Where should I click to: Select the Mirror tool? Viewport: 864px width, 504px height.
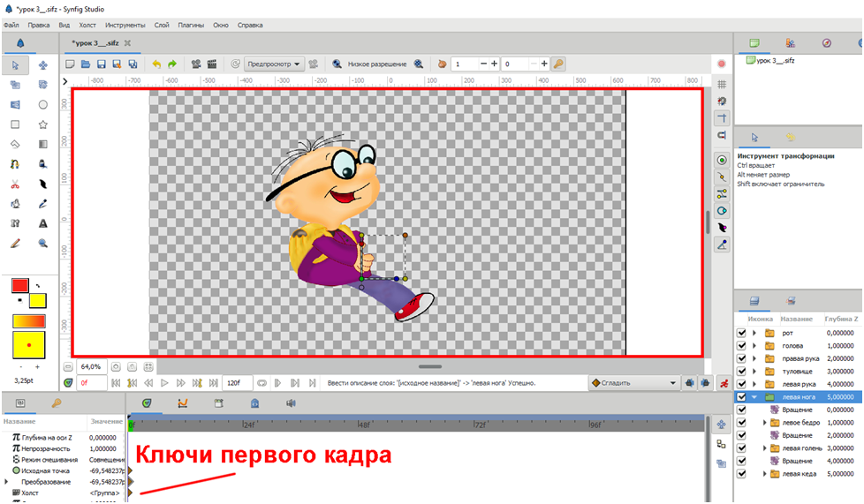point(15,105)
